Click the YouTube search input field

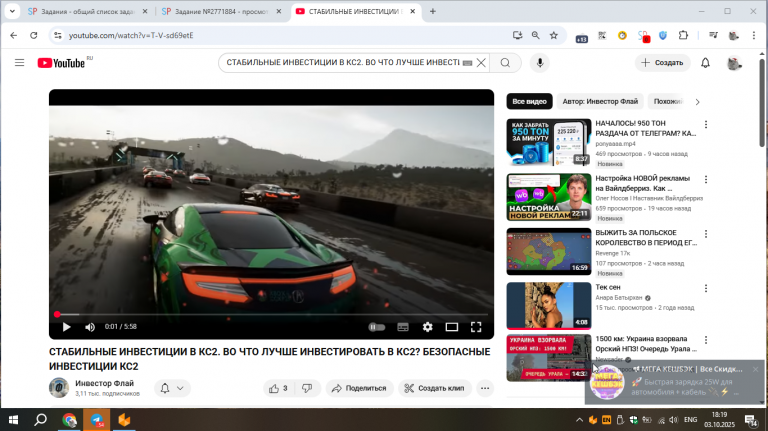click(343, 63)
